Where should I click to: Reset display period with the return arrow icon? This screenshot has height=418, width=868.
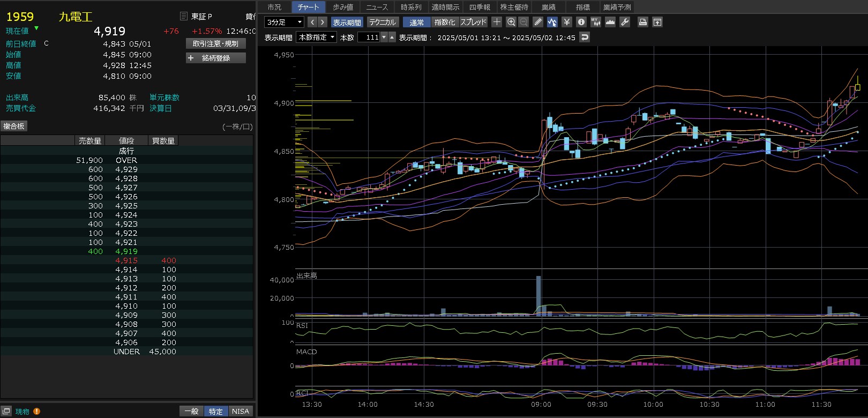click(x=585, y=37)
